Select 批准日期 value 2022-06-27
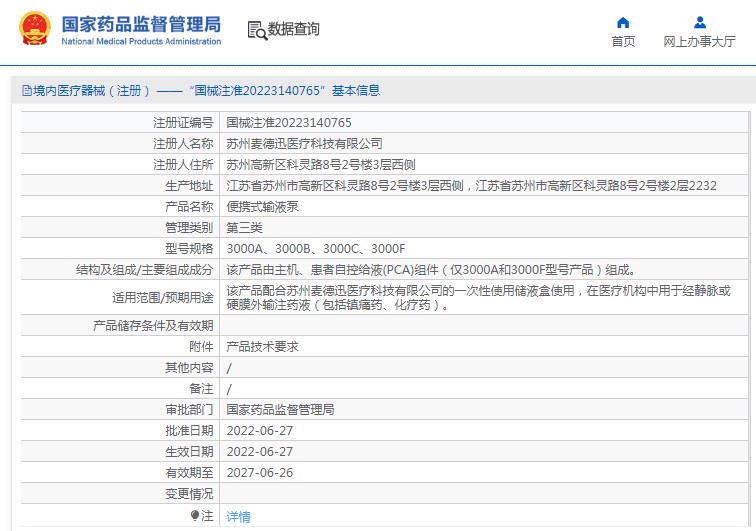This screenshot has height=531, width=756. pyautogui.click(x=259, y=431)
